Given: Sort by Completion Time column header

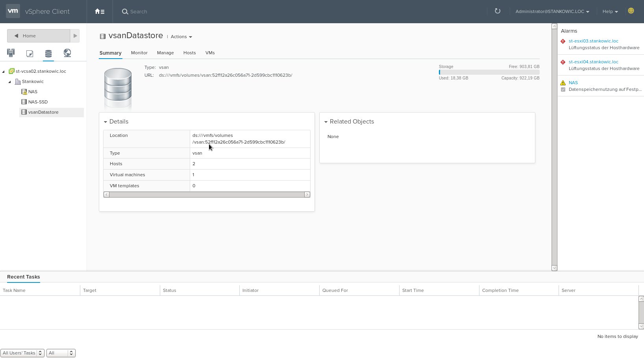Looking at the screenshot, I should tap(519, 290).
